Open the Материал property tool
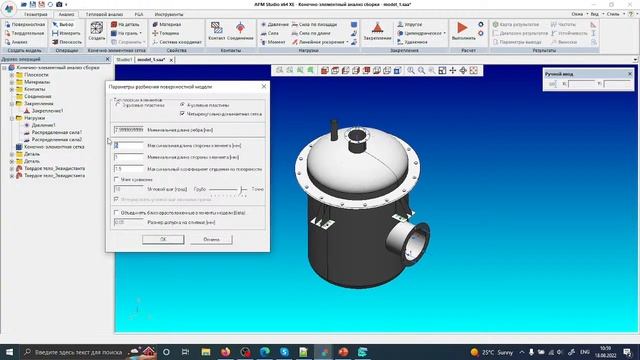Image resolution: width=640 pixels, height=360 pixels. coord(167,24)
